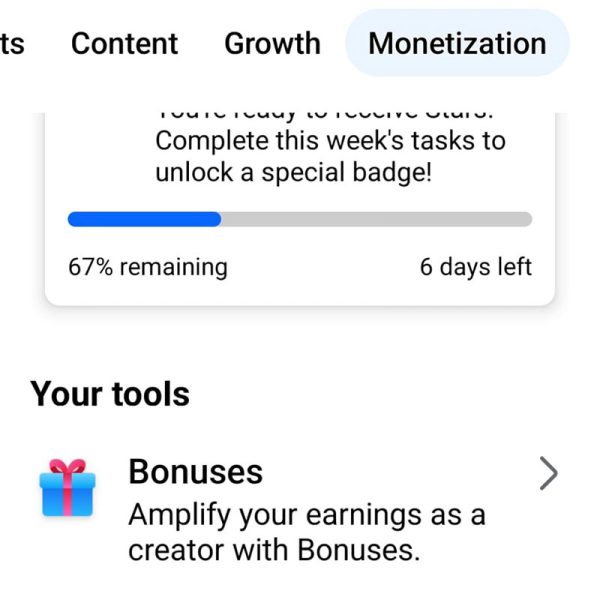Screen dimensions: 600x600
Task: Click the gray unfilled progress bar portion
Action: click(377, 219)
